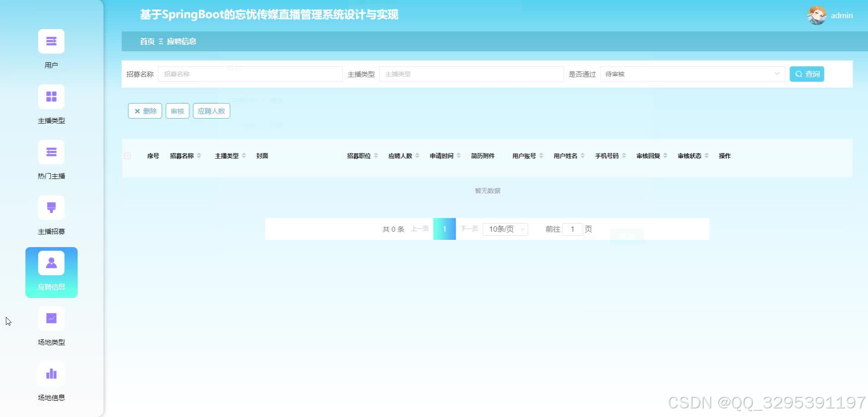Open 场地信息 via the bar chart icon
Viewport: 868px width, 417px height.
[x=51, y=373]
